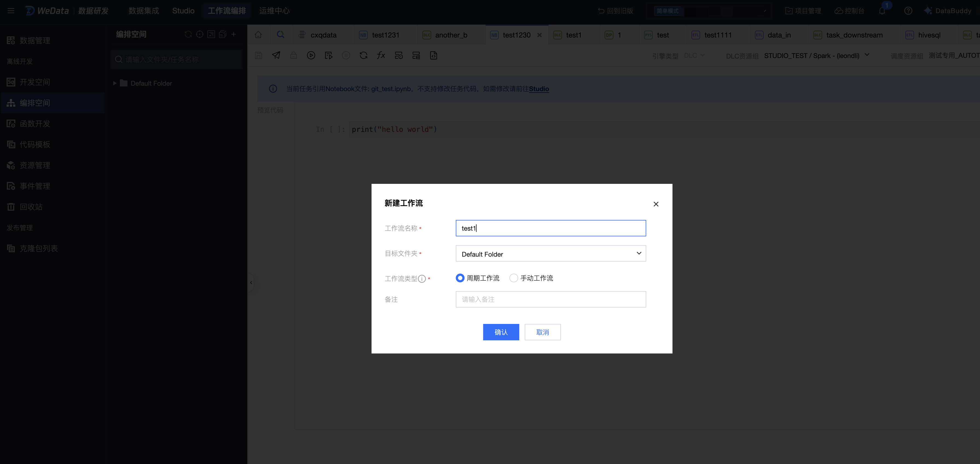Close the 新建工作流 dialog

(656, 204)
